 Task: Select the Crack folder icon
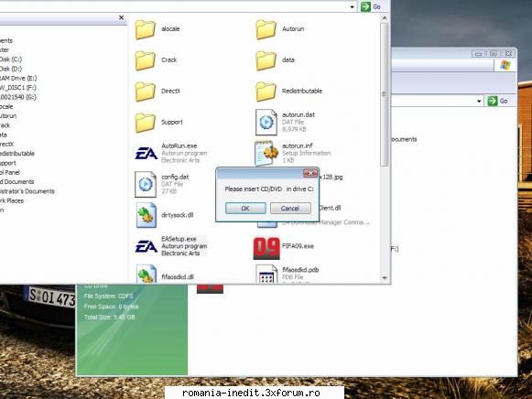[146, 60]
